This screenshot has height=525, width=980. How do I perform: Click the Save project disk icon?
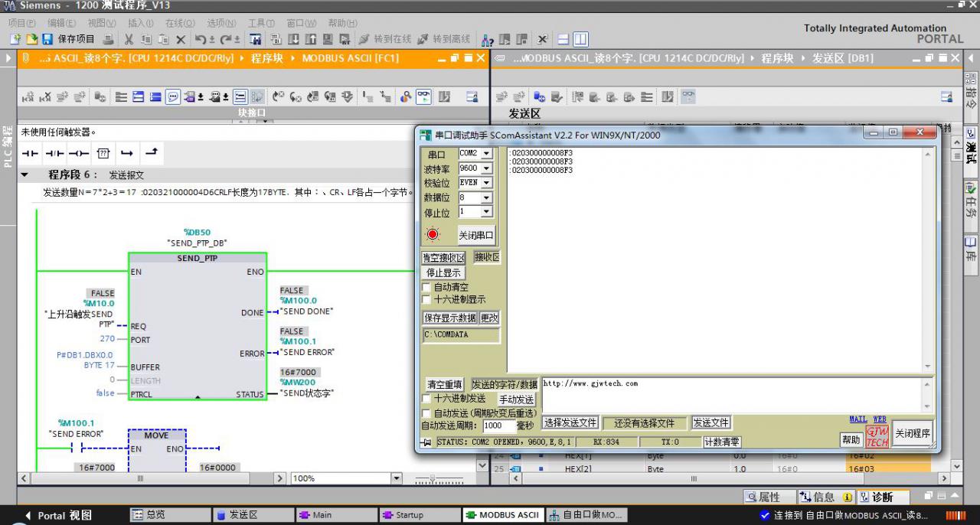pyautogui.click(x=47, y=39)
